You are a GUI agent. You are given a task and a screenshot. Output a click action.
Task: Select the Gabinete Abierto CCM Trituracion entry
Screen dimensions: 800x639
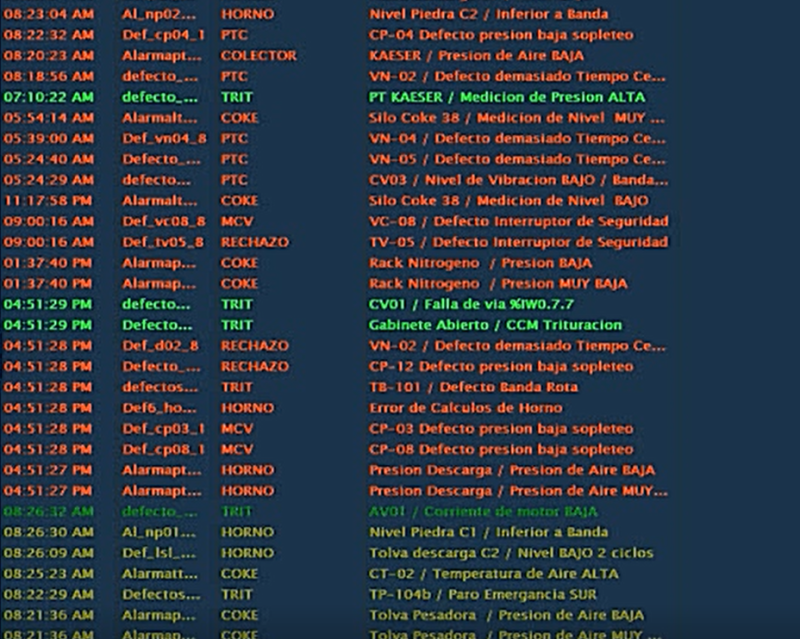point(495,325)
